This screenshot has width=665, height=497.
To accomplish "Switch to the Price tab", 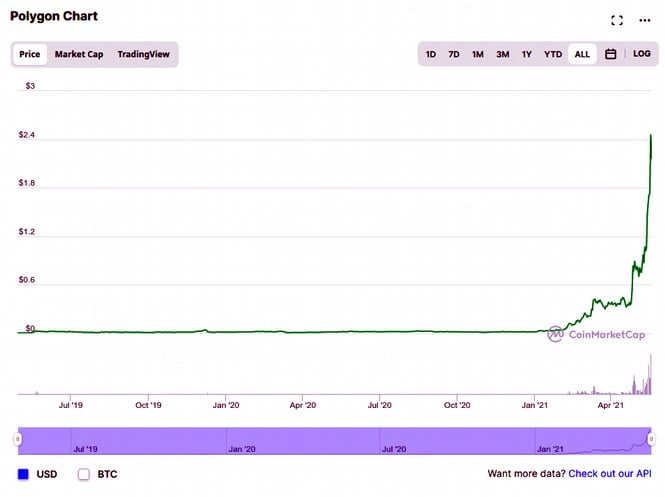I will 30,54.
